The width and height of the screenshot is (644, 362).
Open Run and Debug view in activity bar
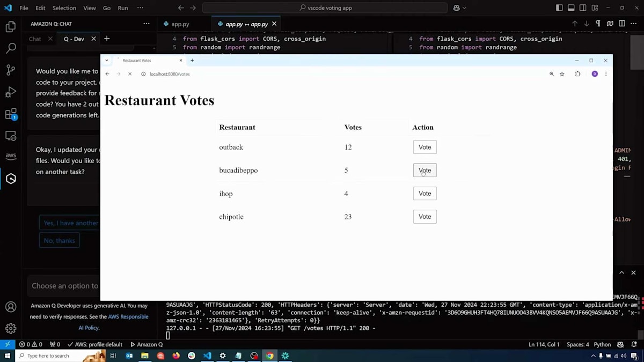11,92
